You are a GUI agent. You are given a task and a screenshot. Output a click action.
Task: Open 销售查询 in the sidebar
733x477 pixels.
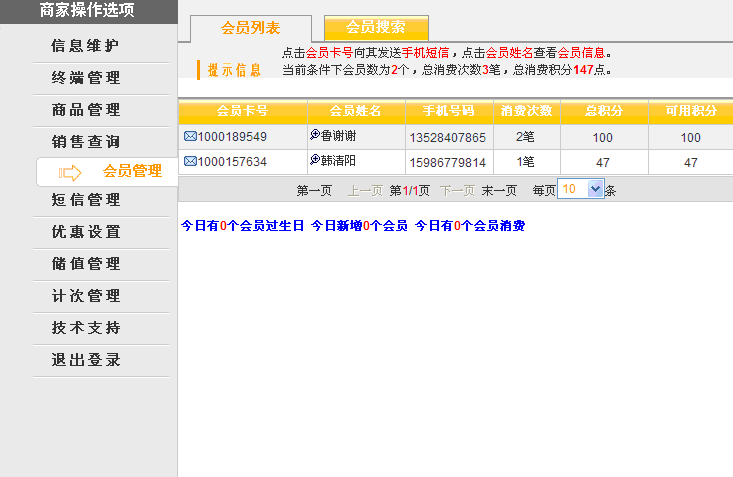[x=86, y=141]
